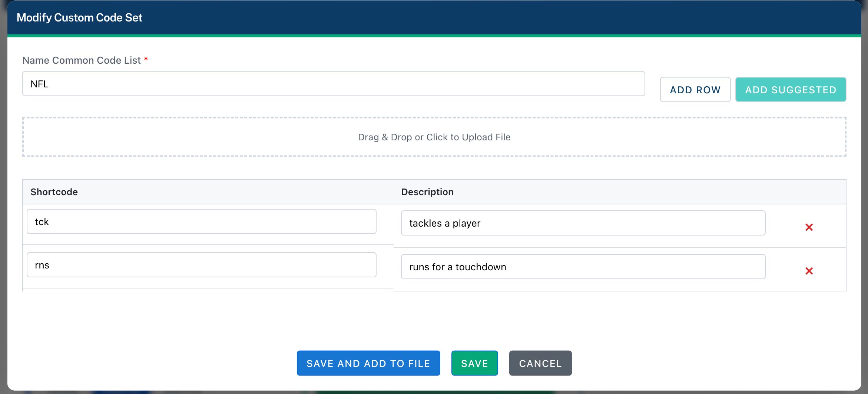Click the Description column header

(427, 192)
